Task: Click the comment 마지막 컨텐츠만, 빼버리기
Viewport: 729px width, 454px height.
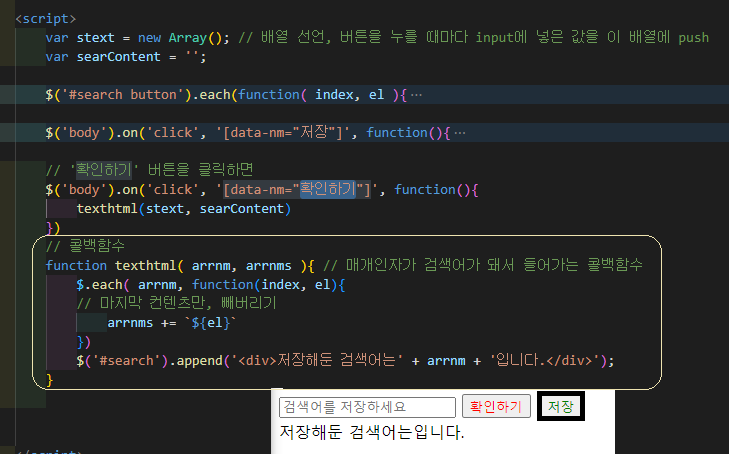Action: tap(177, 303)
